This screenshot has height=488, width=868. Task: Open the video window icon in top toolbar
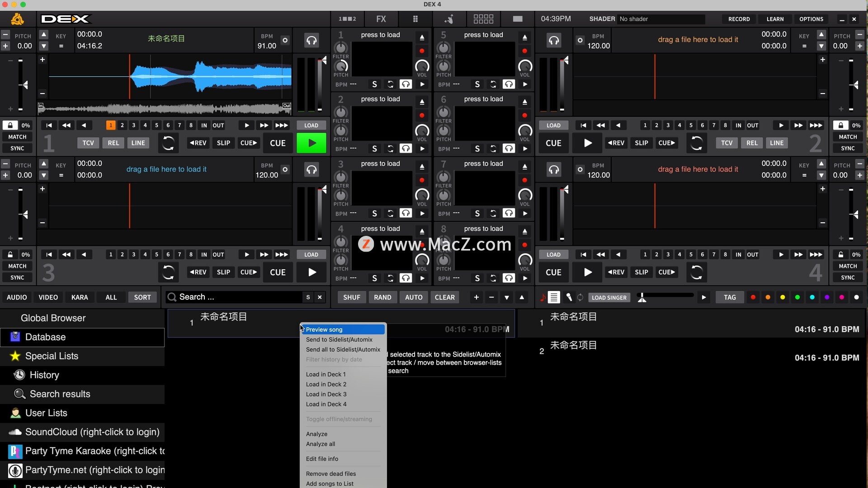click(x=518, y=19)
